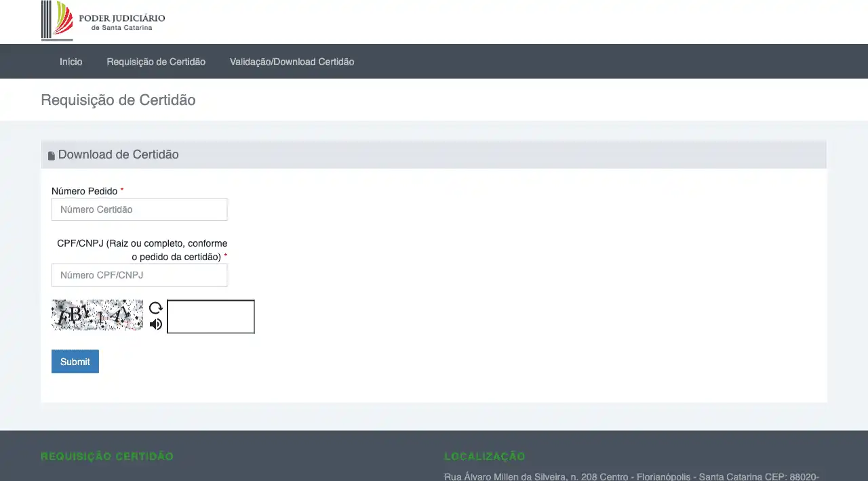
Task: Click the Número CPF/CNPJ input field
Action: coord(139,275)
